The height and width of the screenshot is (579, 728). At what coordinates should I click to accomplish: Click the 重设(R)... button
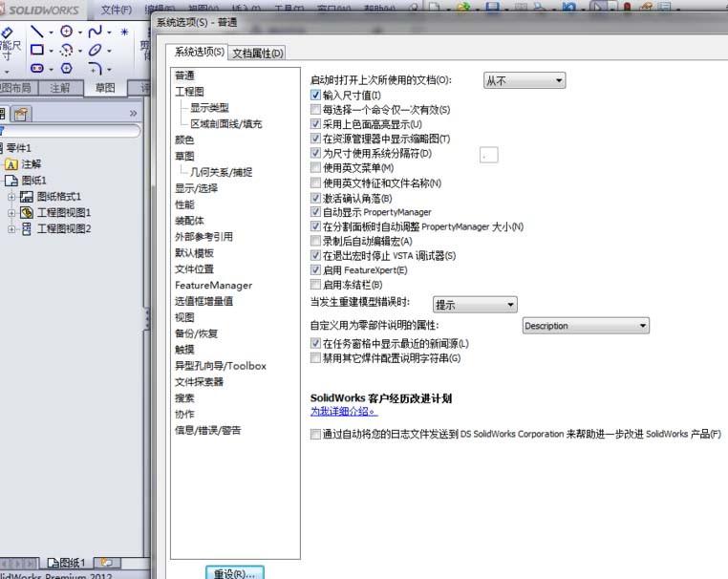pyautogui.click(x=235, y=573)
